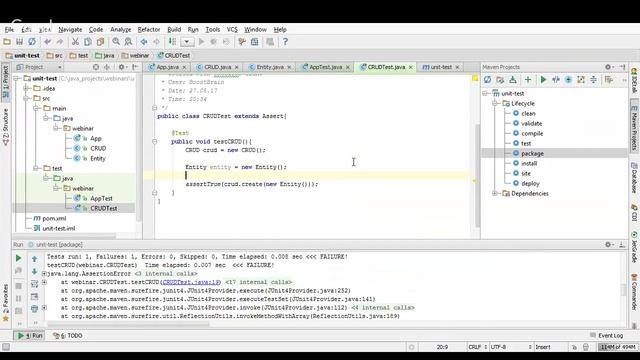Click the Rerun green arrow in Run panel
The width and height of the screenshot is (640, 360).
(x=18, y=258)
